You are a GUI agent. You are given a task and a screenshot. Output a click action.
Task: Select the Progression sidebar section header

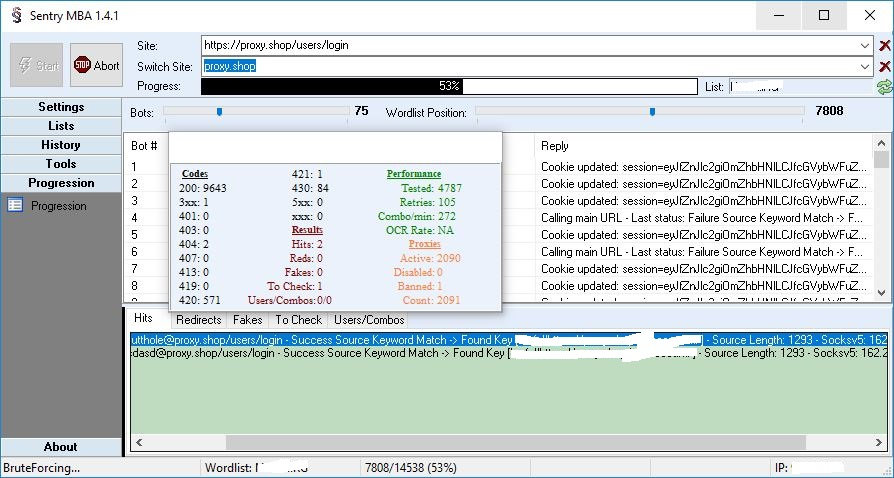pyautogui.click(x=61, y=183)
